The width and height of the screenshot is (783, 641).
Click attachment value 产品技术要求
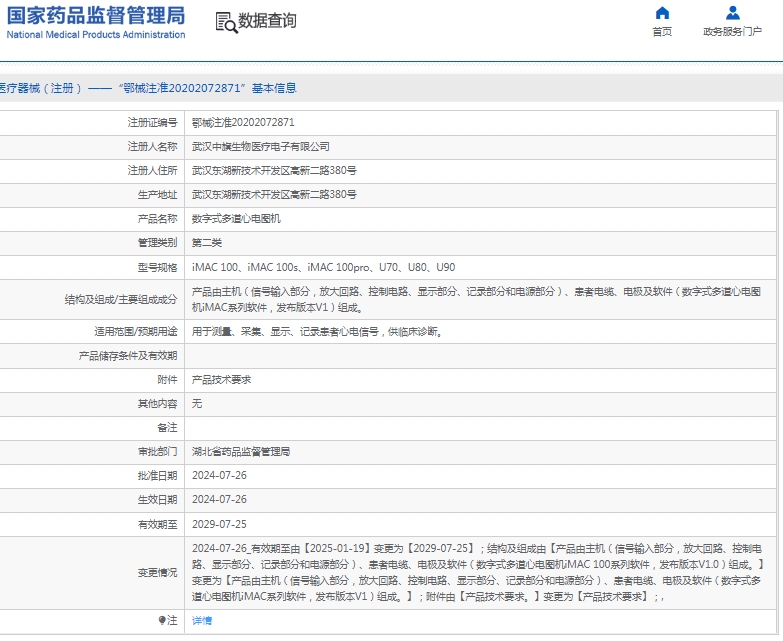tap(221, 380)
